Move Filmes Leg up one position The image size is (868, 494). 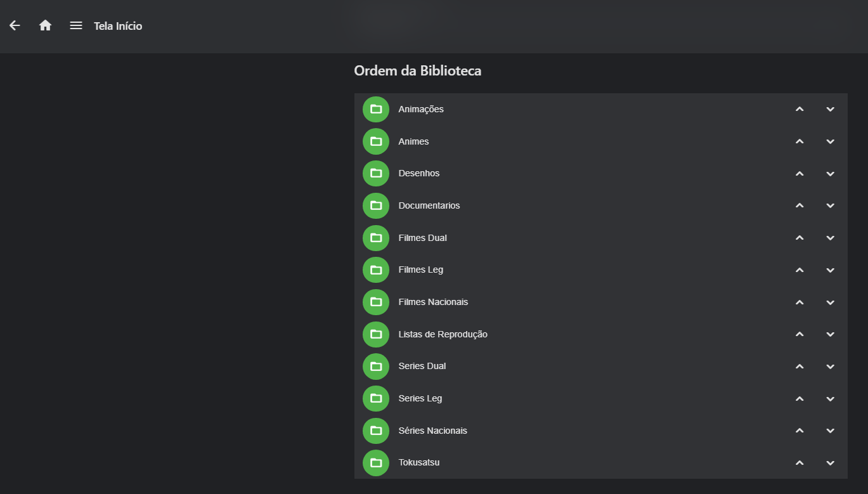[x=800, y=270]
